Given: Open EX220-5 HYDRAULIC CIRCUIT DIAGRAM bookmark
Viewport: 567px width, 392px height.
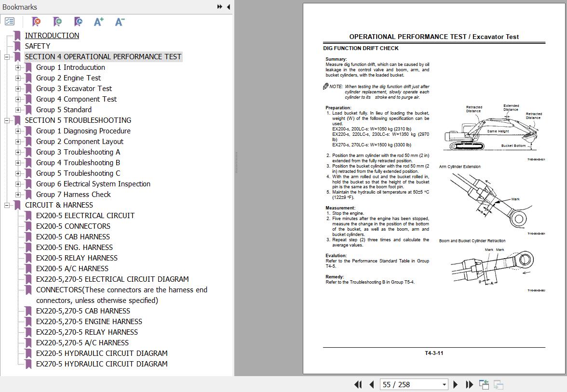Looking at the screenshot, I should [x=102, y=353].
